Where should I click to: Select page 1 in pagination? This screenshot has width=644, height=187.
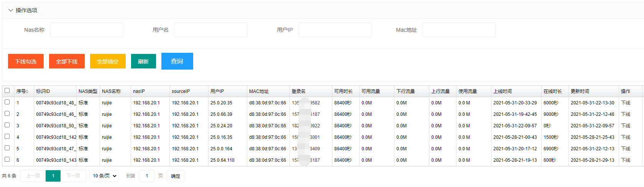[53, 176]
